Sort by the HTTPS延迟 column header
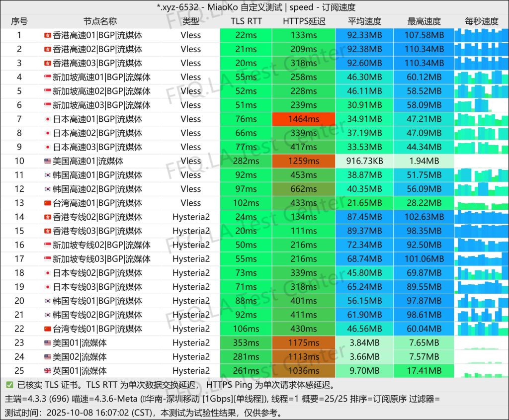This screenshot has width=509, height=420. tap(304, 21)
